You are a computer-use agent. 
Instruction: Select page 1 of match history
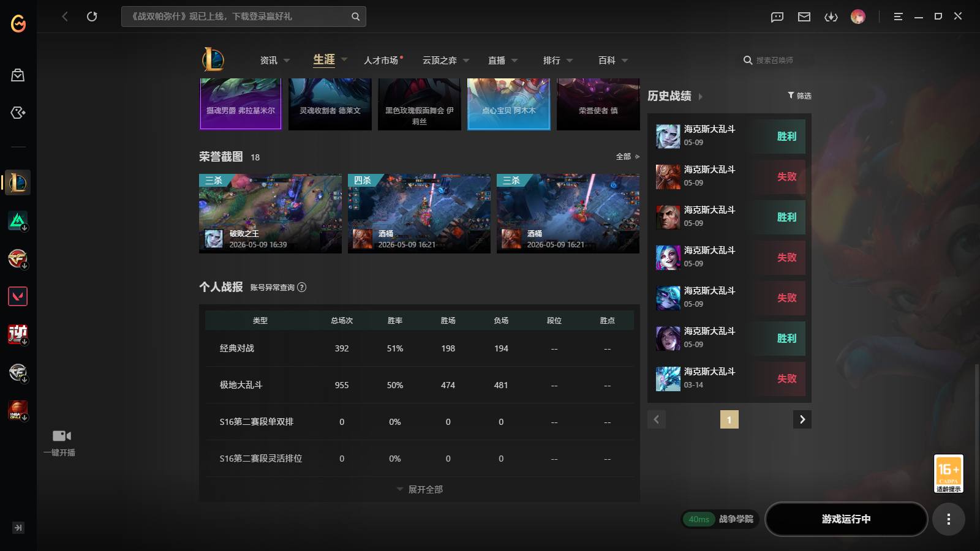(729, 419)
